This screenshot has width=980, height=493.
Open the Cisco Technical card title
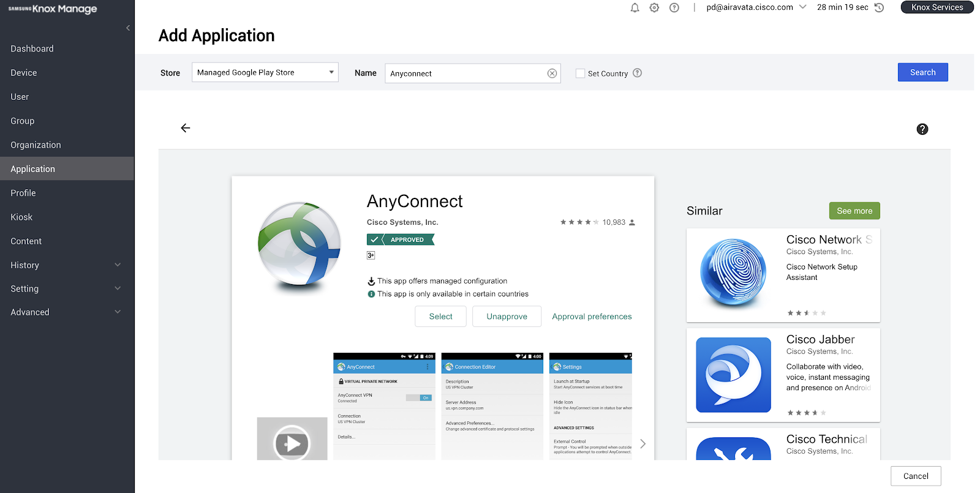[x=826, y=439]
